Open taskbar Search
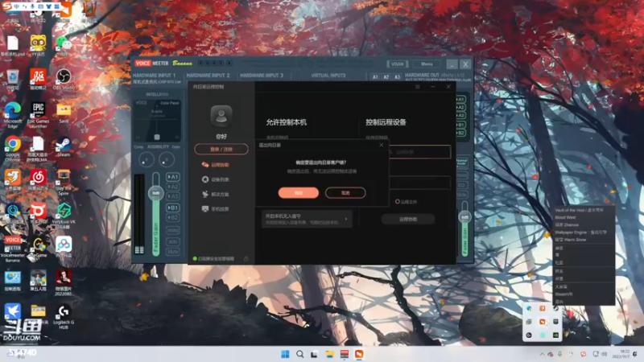The width and height of the screenshot is (644, 362). click(299, 354)
